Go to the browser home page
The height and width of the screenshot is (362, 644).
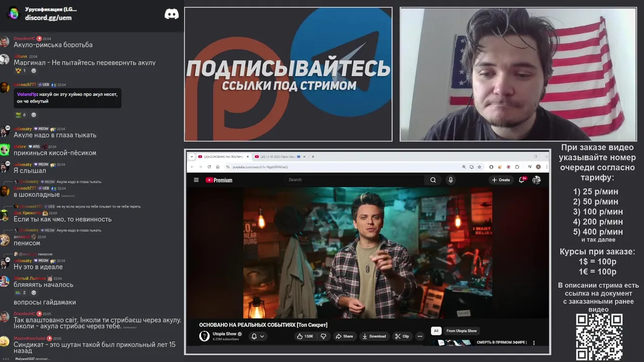click(217, 167)
